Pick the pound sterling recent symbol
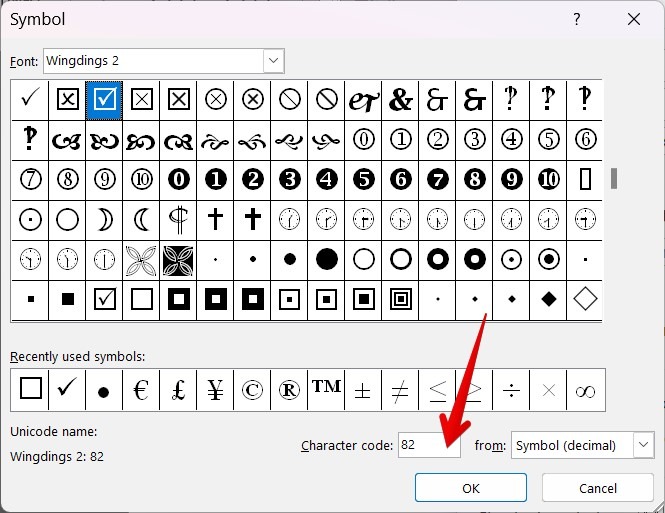This screenshot has width=665, height=513. tap(178, 390)
